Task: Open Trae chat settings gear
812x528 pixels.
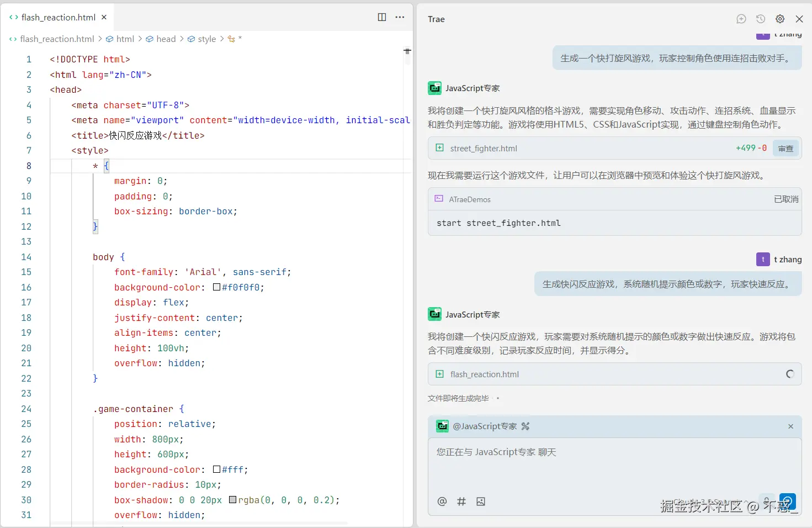Action: point(780,19)
